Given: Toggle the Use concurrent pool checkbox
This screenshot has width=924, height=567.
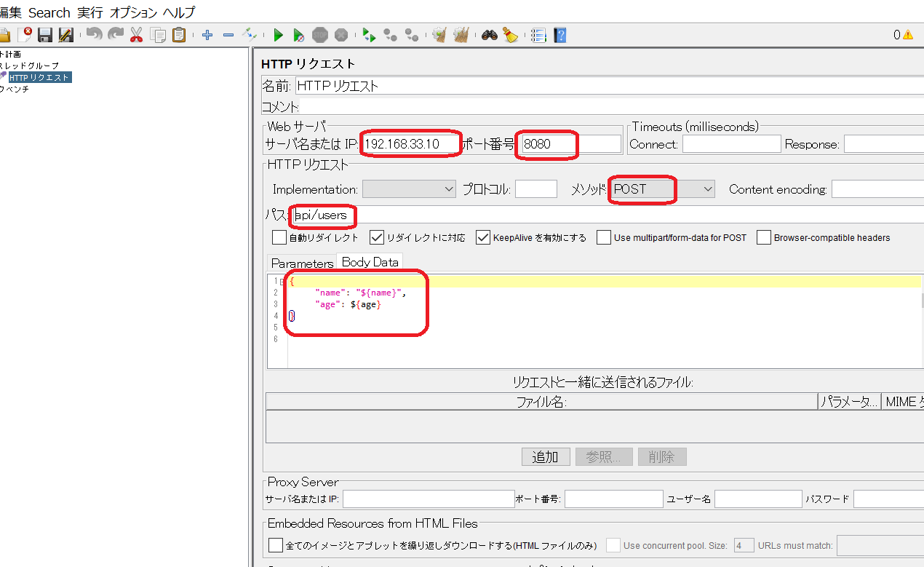Looking at the screenshot, I should pyautogui.click(x=613, y=545).
